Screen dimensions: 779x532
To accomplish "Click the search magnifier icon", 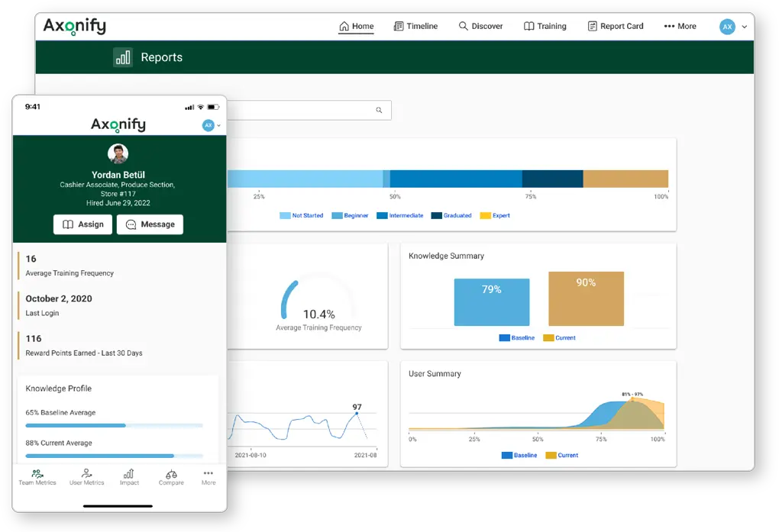I will (379, 110).
